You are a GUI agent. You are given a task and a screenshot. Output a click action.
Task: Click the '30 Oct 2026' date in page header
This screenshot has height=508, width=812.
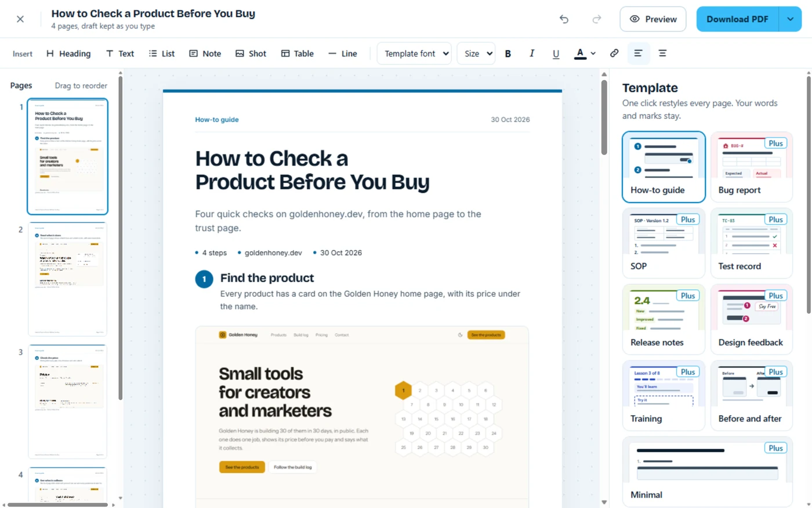[510, 120]
